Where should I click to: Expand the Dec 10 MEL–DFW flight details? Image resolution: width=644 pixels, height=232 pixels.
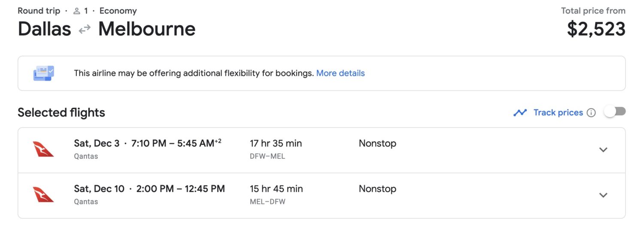[x=603, y=195]
